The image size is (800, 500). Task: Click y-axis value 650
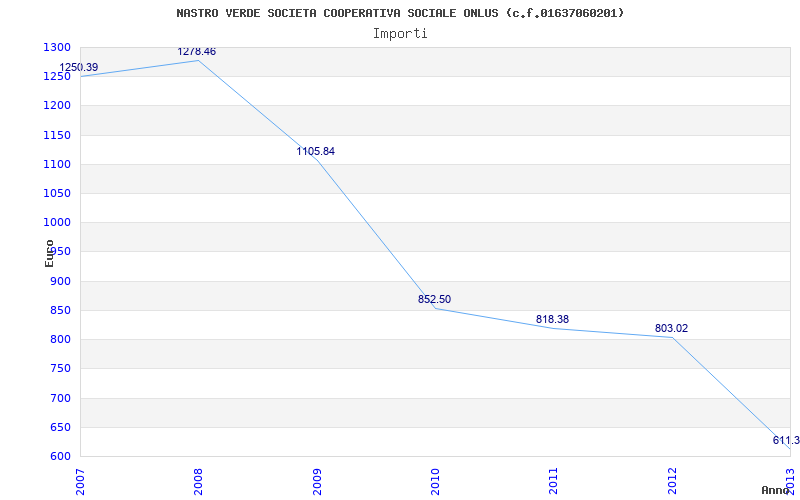pos(60,427)
